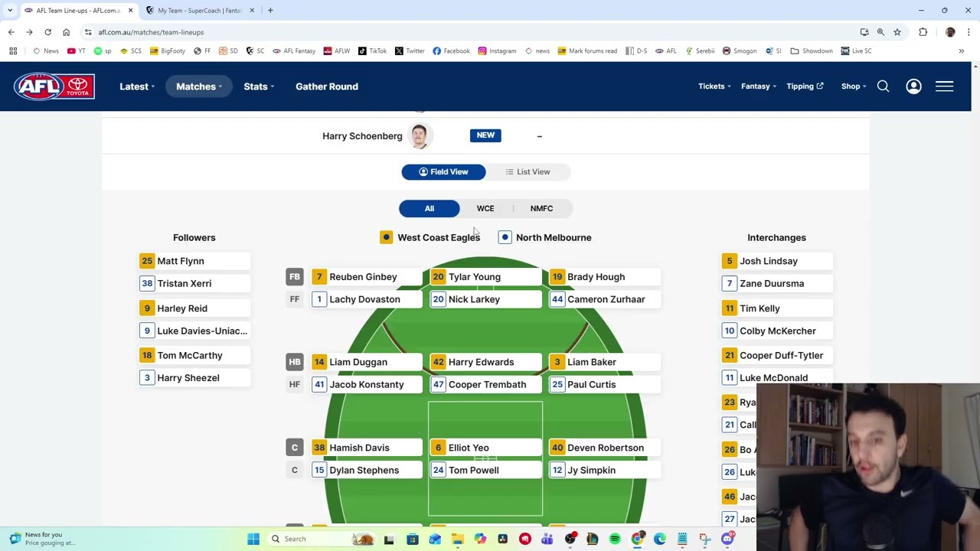The width and height of the screenshot is (980, 551).
Task: Open Microsoft Edge from the taskbar
Action: 660,539
